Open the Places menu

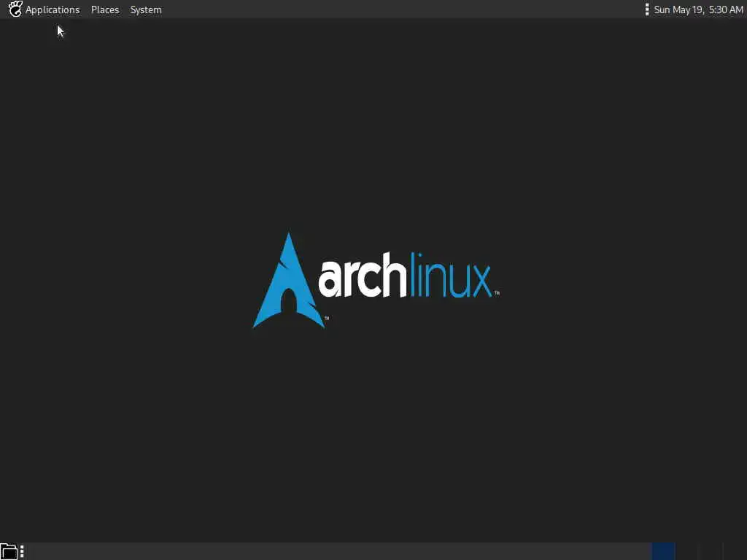click(105, 9)
